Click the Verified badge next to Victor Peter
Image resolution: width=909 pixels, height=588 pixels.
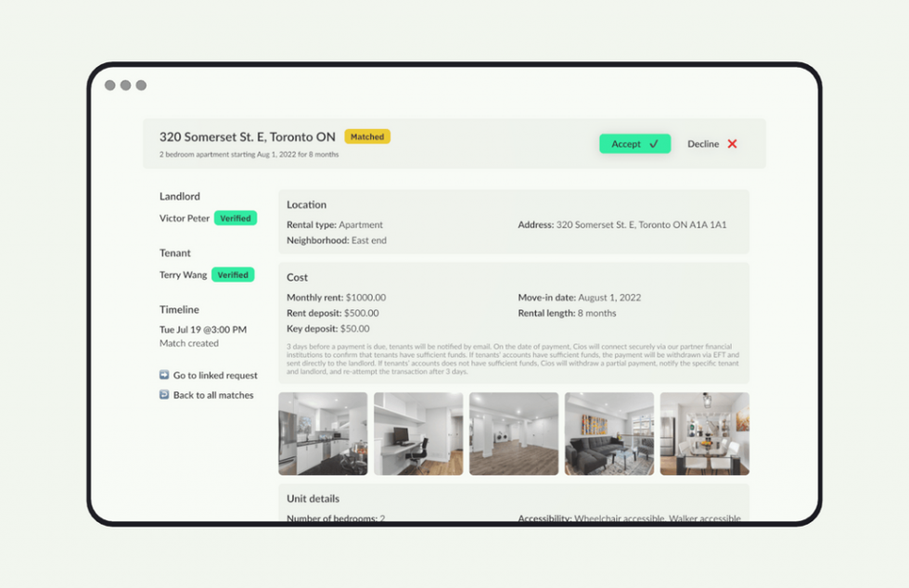click(236, 218)
